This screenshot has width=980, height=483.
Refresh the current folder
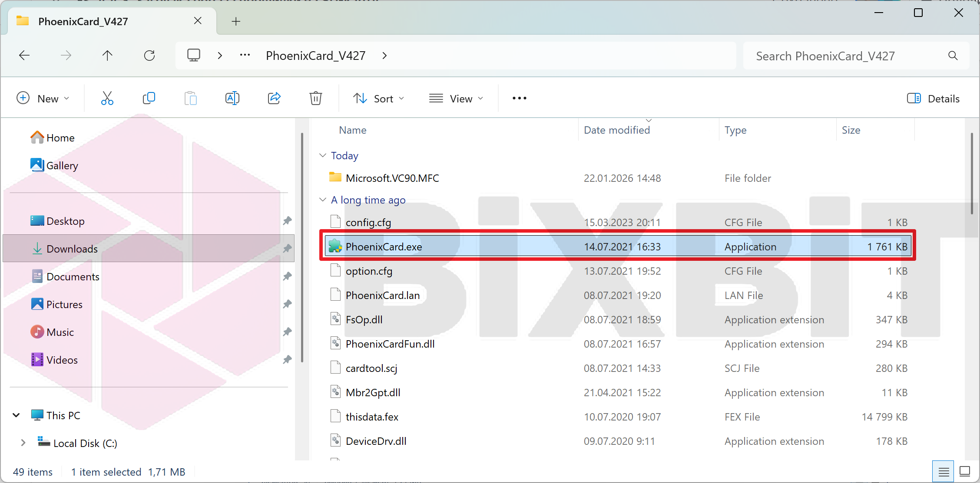(149, 56)
